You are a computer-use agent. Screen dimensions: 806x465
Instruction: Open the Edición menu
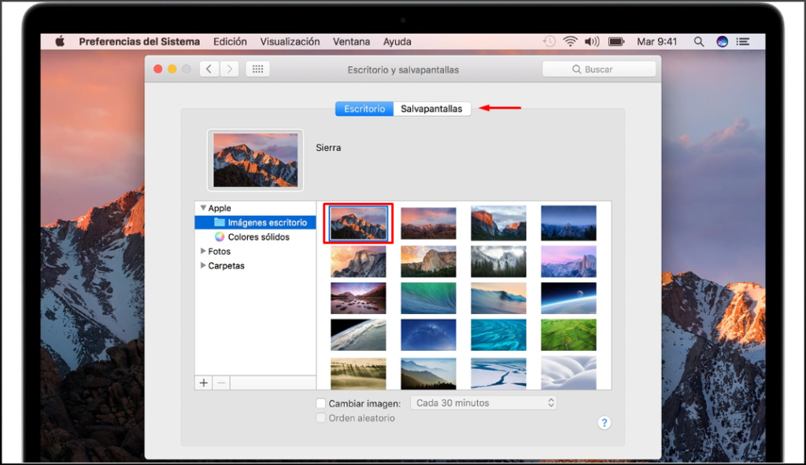(x=230, y=42)
